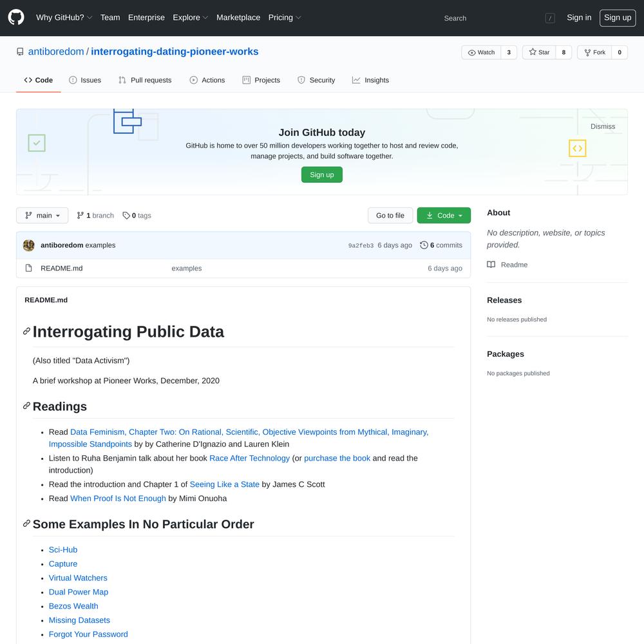Open the Dual Power Map link

click(79, 592)
